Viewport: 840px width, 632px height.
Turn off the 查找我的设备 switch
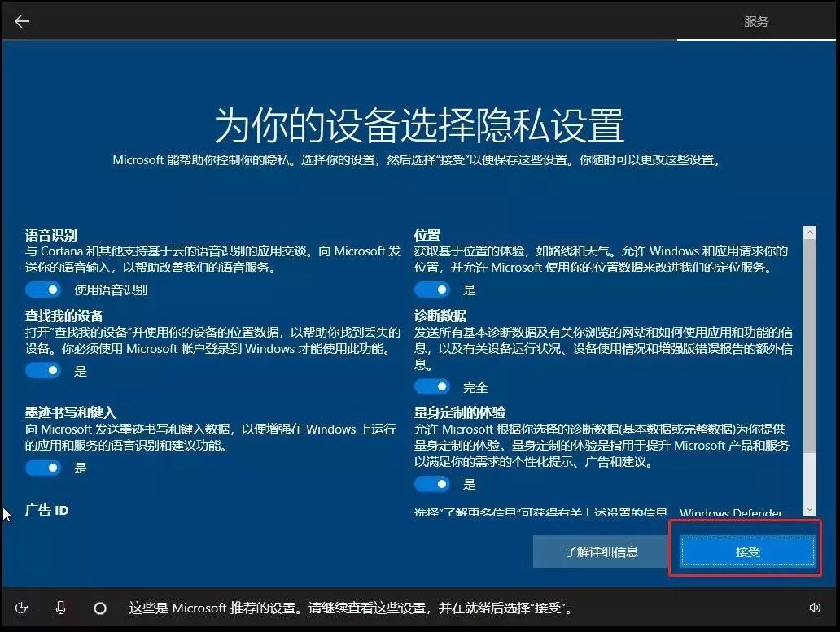pos(43,370)
